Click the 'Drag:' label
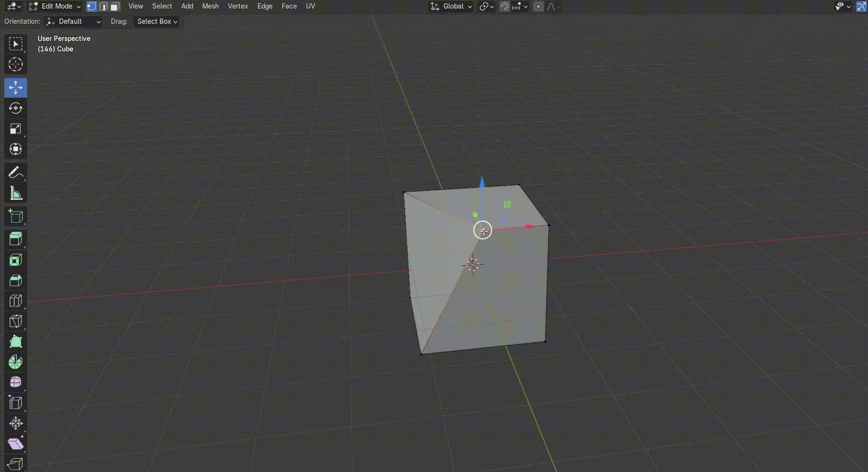The width and height of the screenshot is (868, 472). (x=119, y=21)
